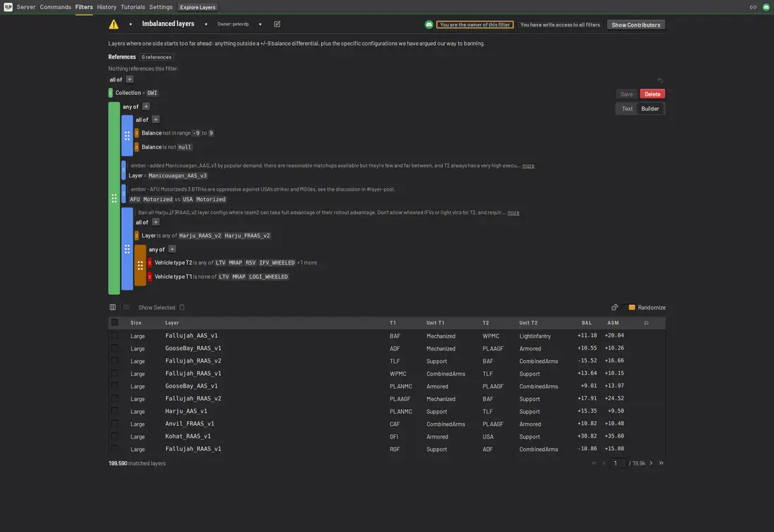Click red handle of Vehicle type T2
This screenshot has width=774, height=532.
(x=150, y=263)
